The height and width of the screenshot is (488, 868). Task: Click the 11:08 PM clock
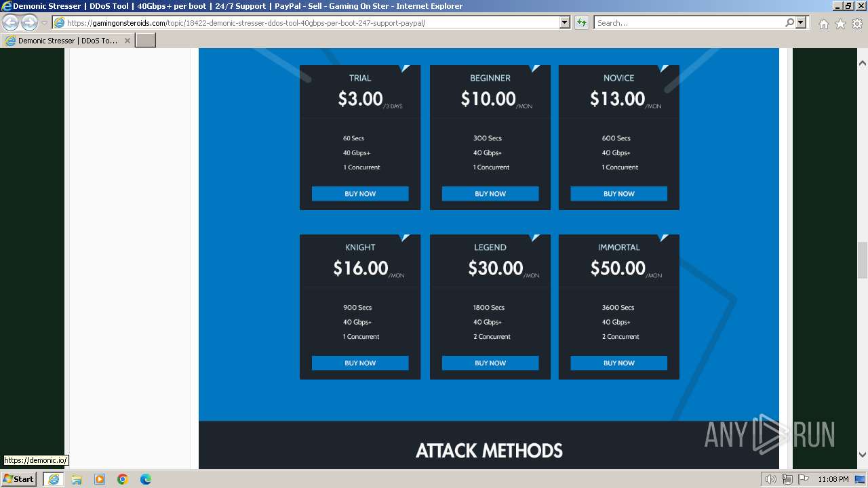click(x=833, y=479)
